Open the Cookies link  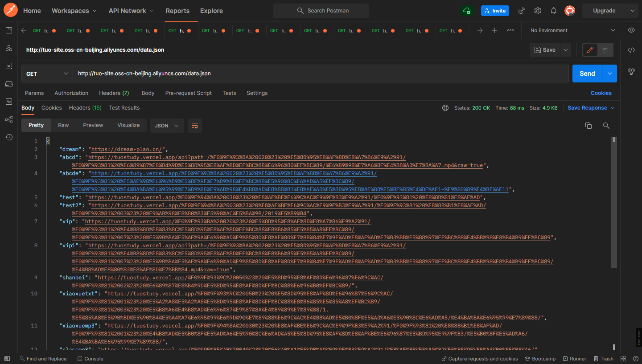pyautogui.click(x=601, y=93)
